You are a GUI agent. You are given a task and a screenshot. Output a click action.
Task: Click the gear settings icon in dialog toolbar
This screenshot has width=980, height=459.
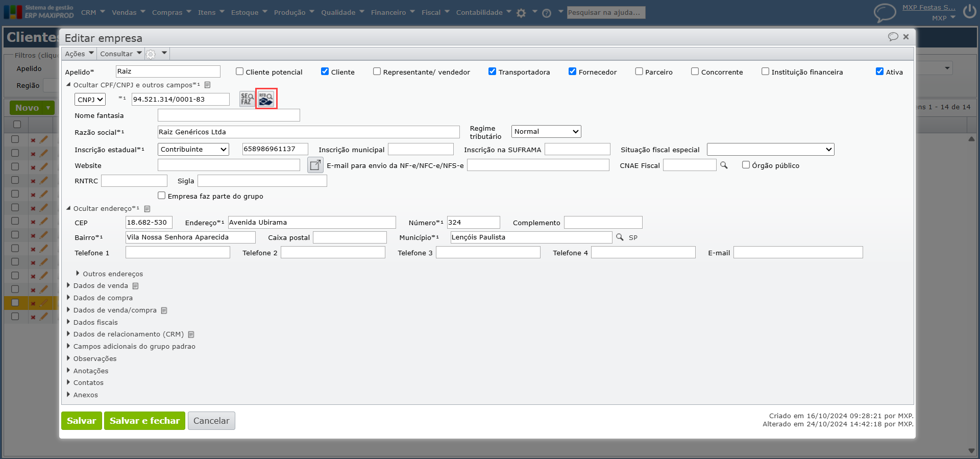click(151, 54)
